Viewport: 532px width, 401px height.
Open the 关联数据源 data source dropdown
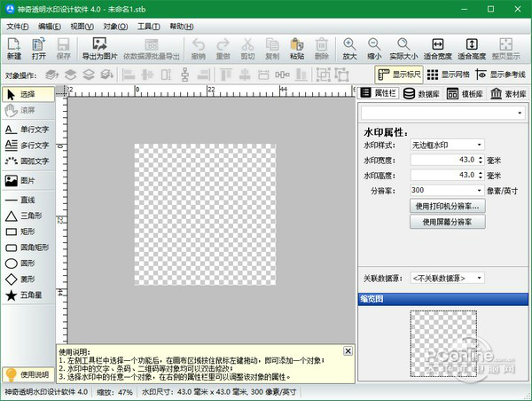(447, 278)
